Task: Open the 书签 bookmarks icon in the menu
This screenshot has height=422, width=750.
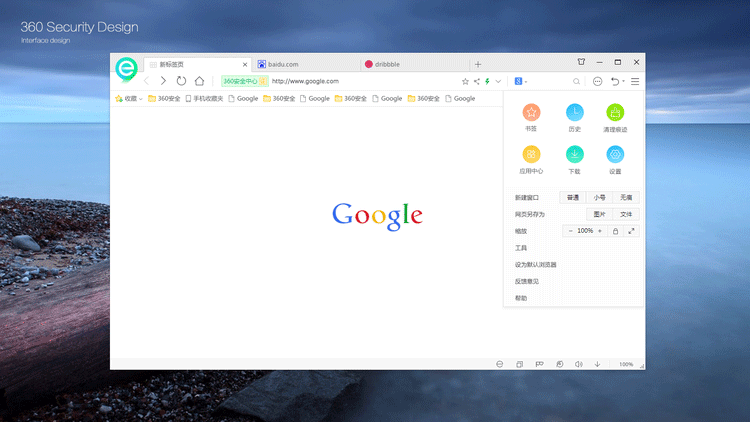Action: coord(531,113)
